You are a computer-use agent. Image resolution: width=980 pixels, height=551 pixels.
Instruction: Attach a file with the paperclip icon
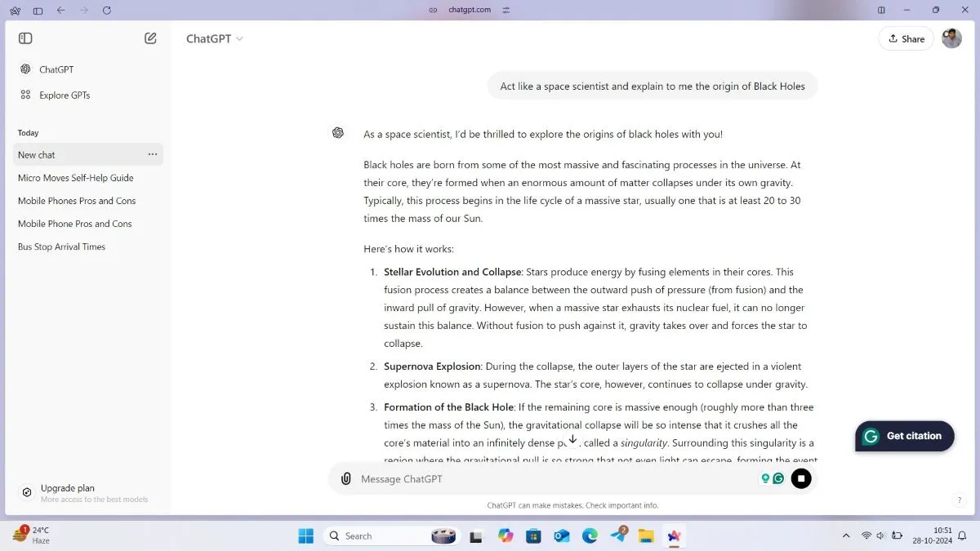click(x=345, y=479)
